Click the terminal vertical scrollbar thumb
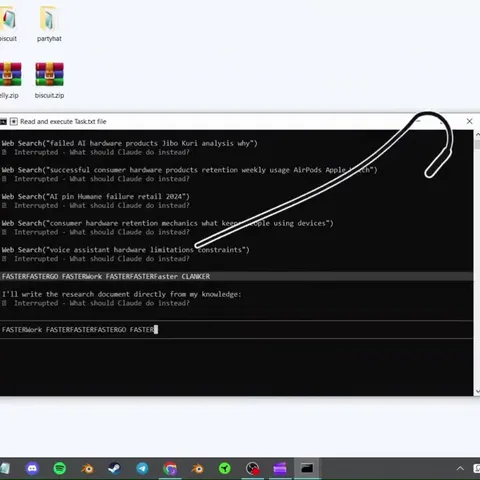 click(477, 144)
